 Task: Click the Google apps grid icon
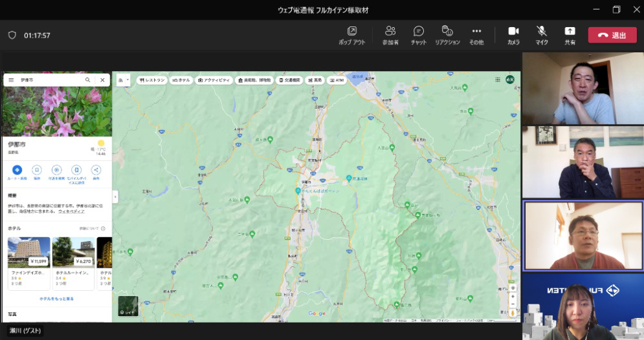tap(498, 80)
